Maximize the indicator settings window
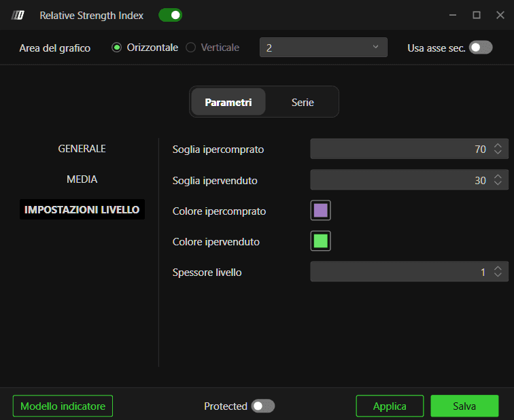514x420 pixels. [x=477, y=15]
